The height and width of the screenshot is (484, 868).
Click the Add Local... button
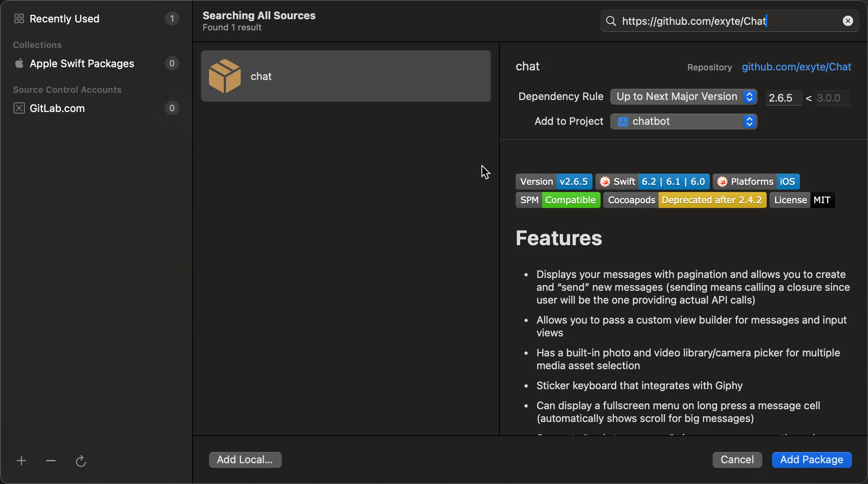245,460
